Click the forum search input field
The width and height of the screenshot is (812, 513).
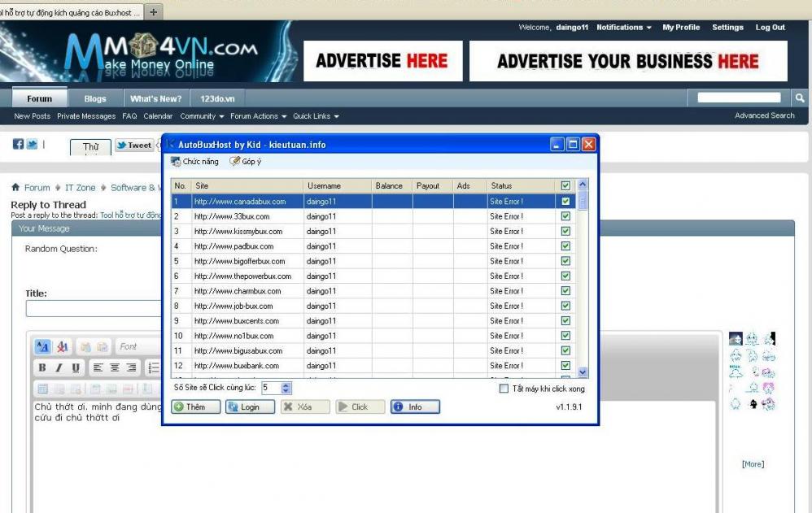point(739,98)
